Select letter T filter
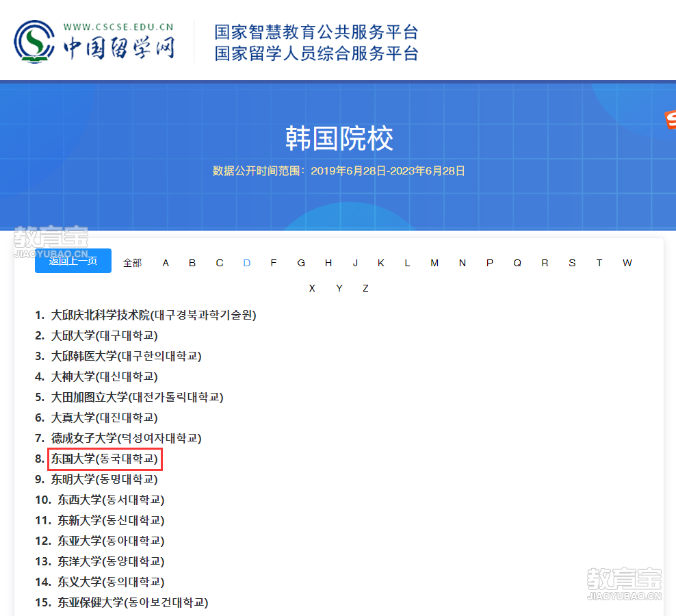 (599, 263)
